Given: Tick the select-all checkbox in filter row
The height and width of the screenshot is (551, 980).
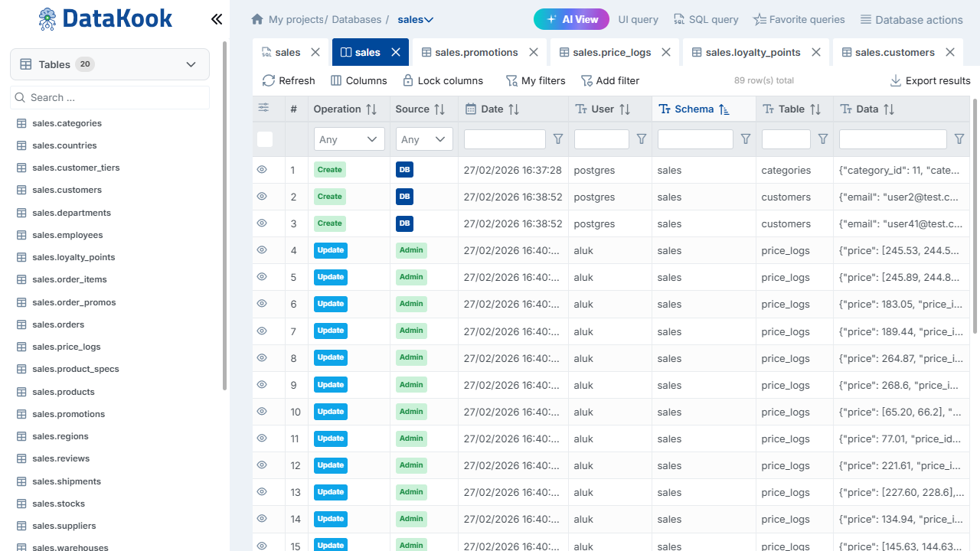Looking at the screenshot, I should (x=265, y=139).
